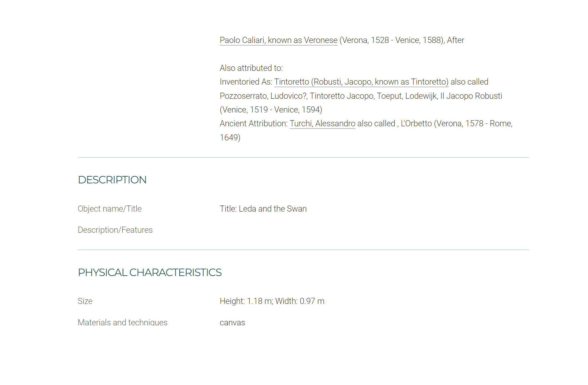Click the 'Also attributed to:' text
Screen dimensions: 588x385
pos(251,68)
